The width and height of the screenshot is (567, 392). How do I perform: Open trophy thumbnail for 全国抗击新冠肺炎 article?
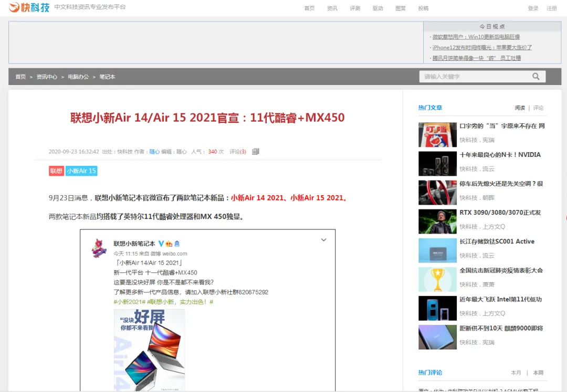click(437, 279)
